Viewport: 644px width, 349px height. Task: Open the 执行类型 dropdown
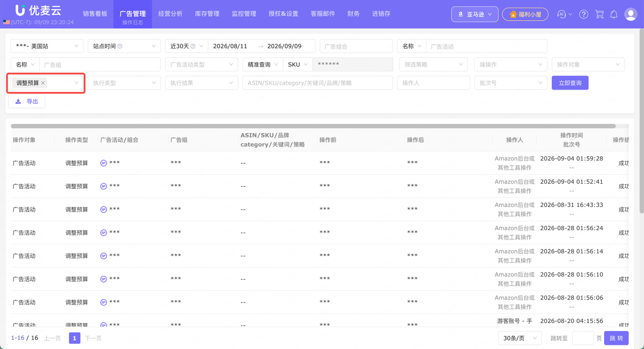[124, 83]
